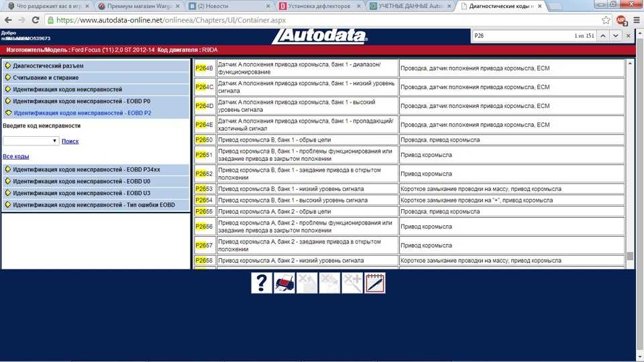Select code cell P264C
This screenshot has width=644, height=362.
click(x=205, y=87)
